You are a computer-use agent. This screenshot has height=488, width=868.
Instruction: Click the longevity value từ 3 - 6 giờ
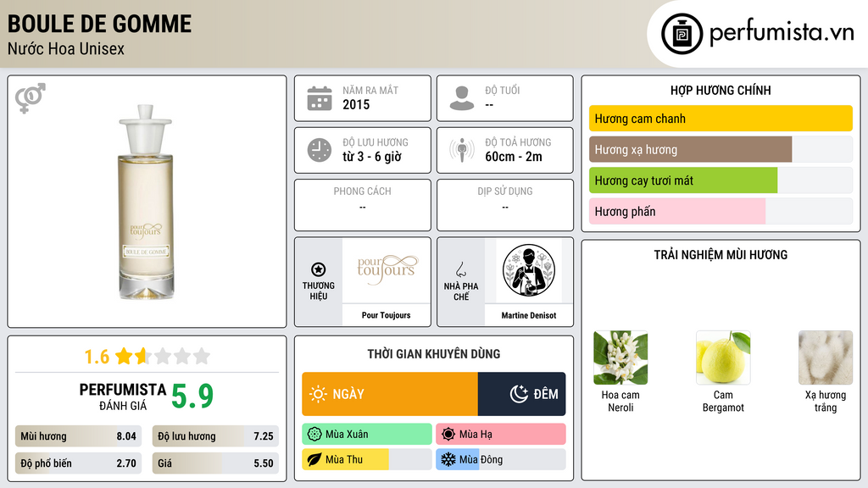click(x=372, y=157)
